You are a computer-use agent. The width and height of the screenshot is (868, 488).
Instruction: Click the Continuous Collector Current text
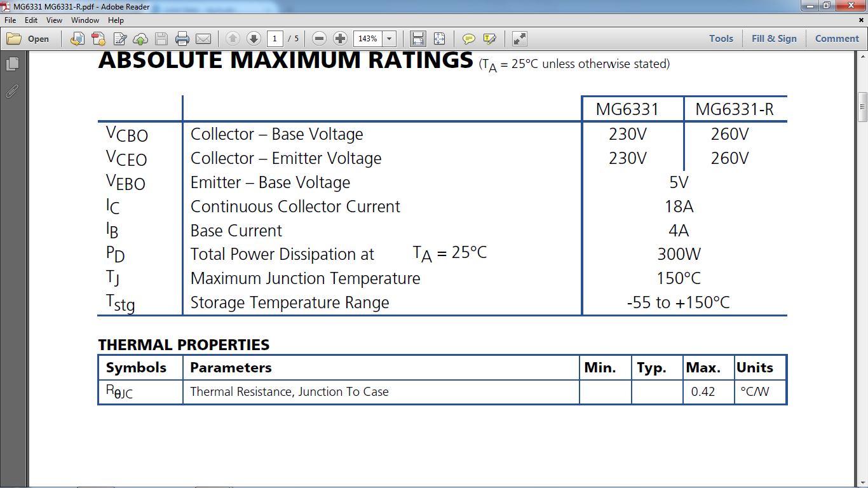pos(295,207)
